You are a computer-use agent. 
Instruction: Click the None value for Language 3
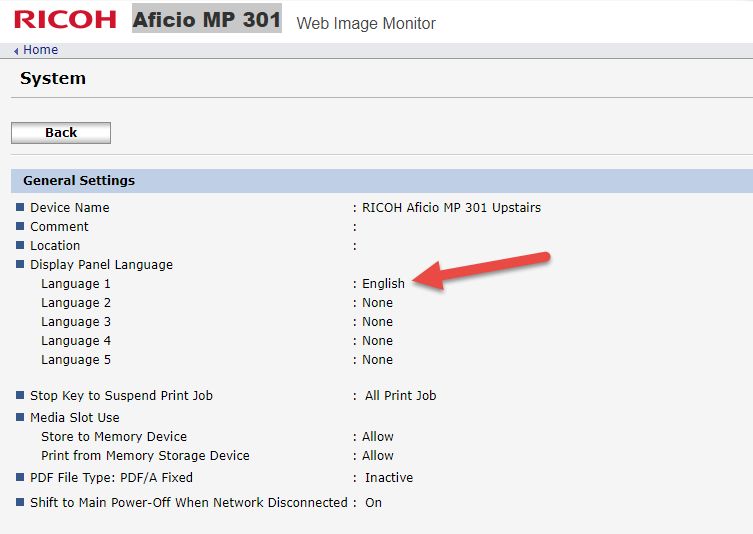tap(377, 322)
